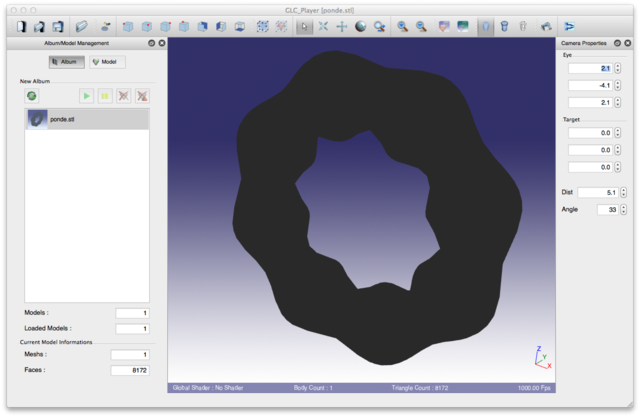Click the Zoom In magnifier icon
The image size is (640, 417).
pyautogui.click(x=402, y=27)
